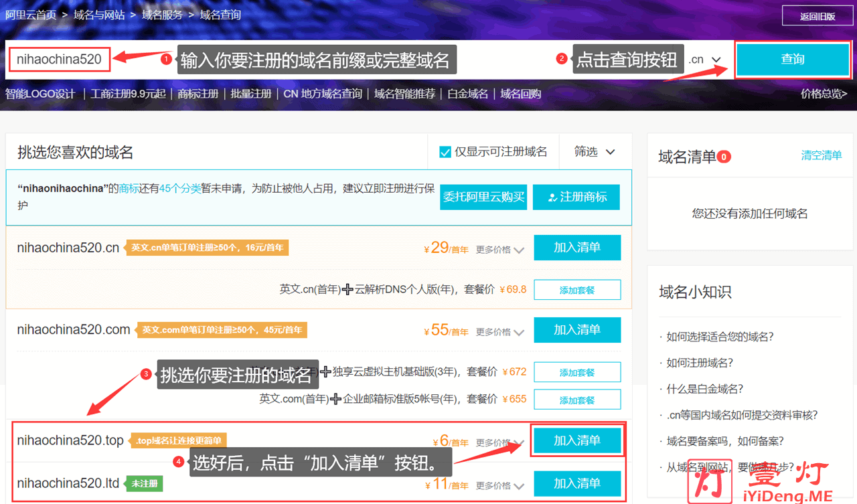This screenshot has height=504, width=857.
Task: Expand 更多价格 for nihaochina520.cn
Action: point(499,250)
